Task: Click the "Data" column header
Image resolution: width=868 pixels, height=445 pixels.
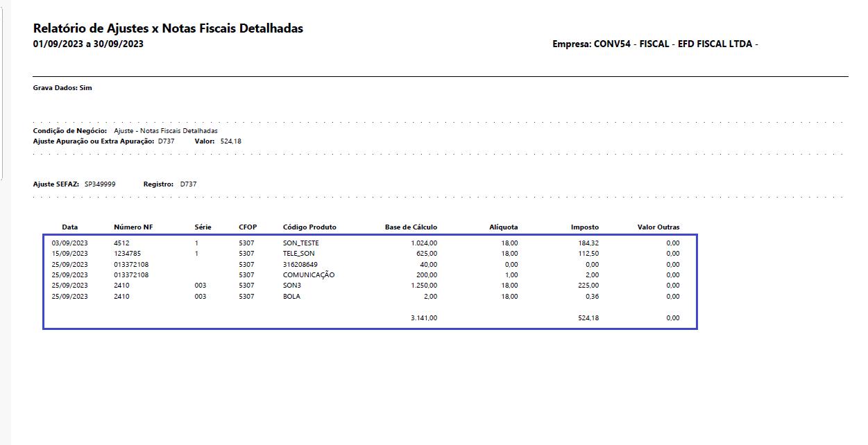Action: [x=69, y=227]
